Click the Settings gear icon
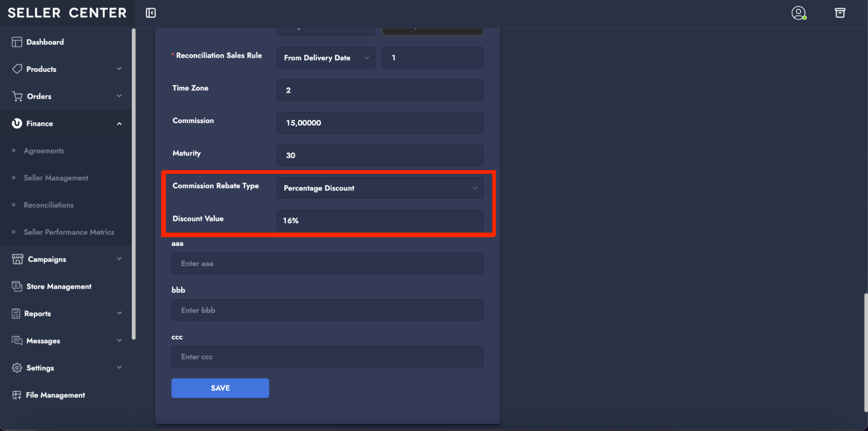868x431 pixels. pyautogui.click(x=17, y=368)
